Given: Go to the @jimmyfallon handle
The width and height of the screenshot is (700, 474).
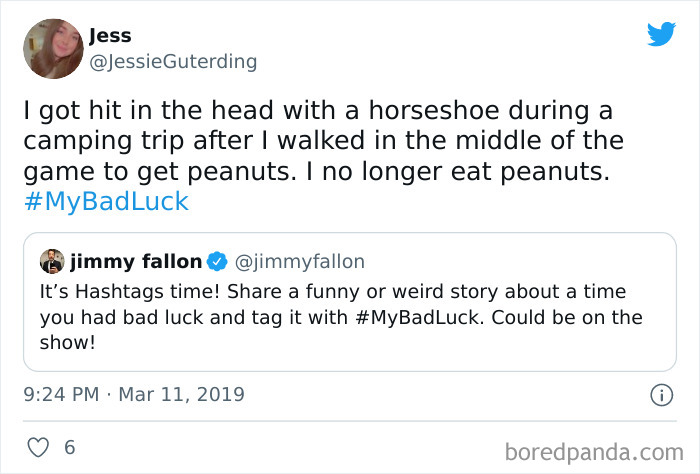Looking at the screenshot, I should click(x=300, y=262).
